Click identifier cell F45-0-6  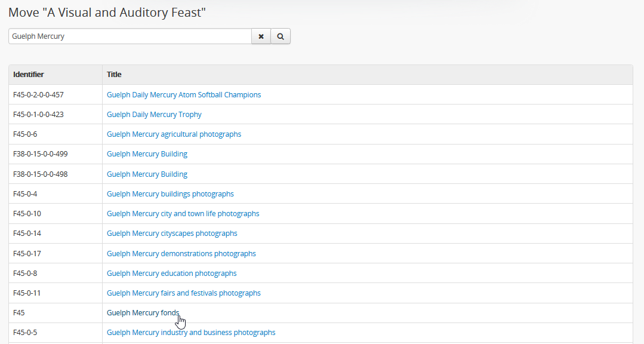(x=25, y=134)
